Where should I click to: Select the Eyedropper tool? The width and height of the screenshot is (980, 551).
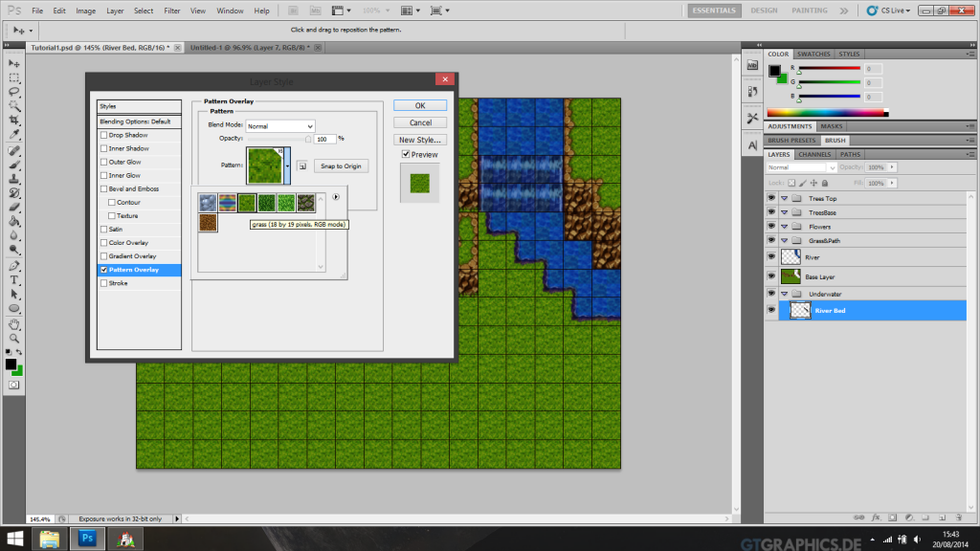pyautogui.click(x=13, y=134)
